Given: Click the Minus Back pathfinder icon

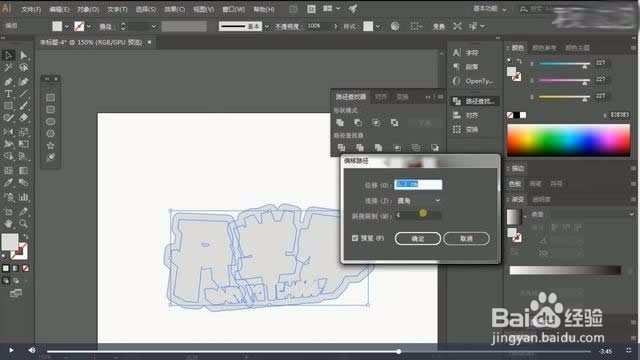Looking at the screenshot, I should coord(435,147).
